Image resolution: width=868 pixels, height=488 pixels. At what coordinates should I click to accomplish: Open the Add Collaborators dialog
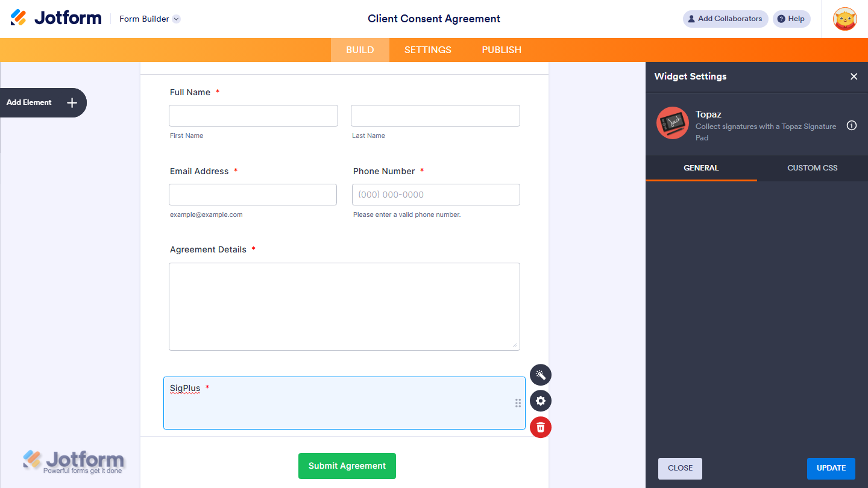click(x=725, y=19)
